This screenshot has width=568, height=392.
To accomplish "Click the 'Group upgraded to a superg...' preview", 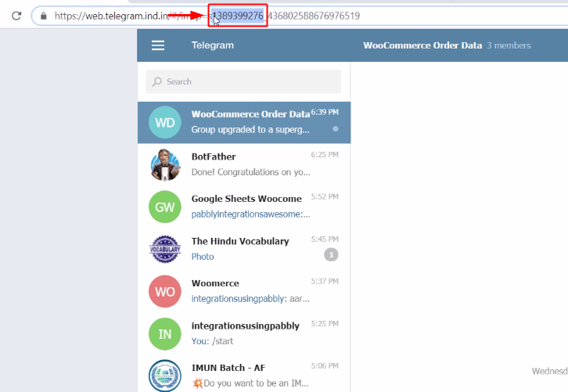I will tap(250, 130).
